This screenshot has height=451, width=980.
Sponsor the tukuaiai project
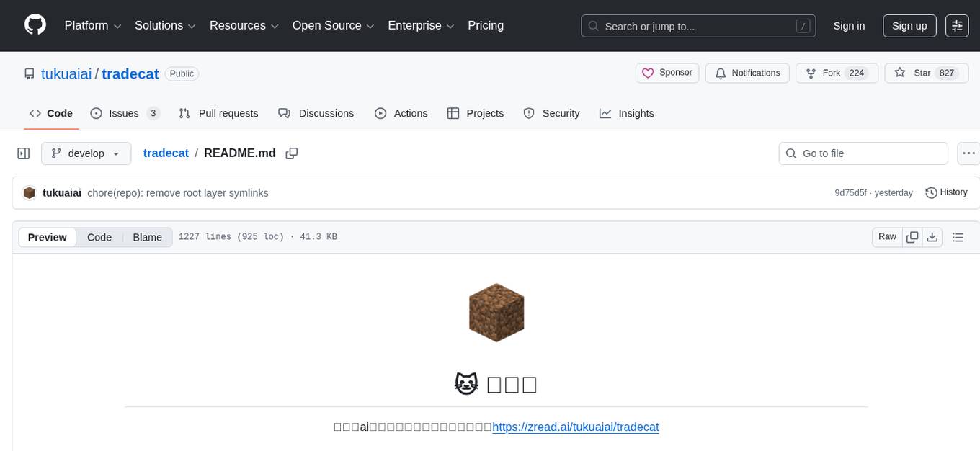667,73
